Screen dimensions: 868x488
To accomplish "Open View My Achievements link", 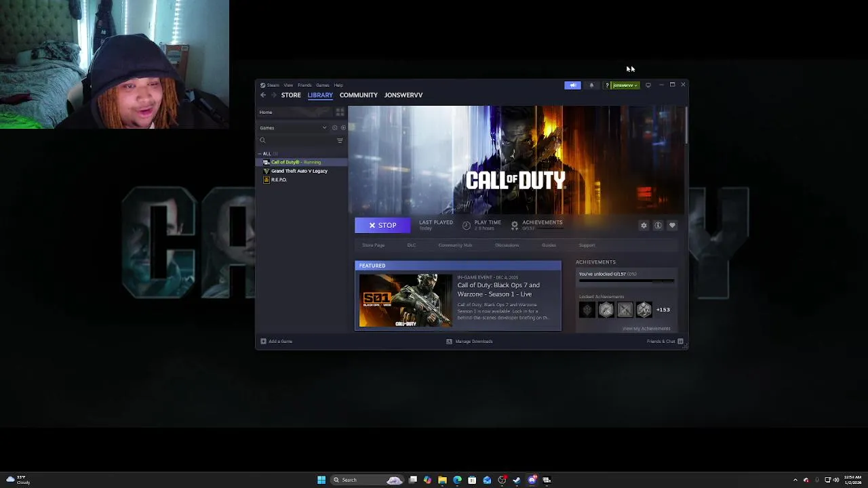I will click(646, 329).
